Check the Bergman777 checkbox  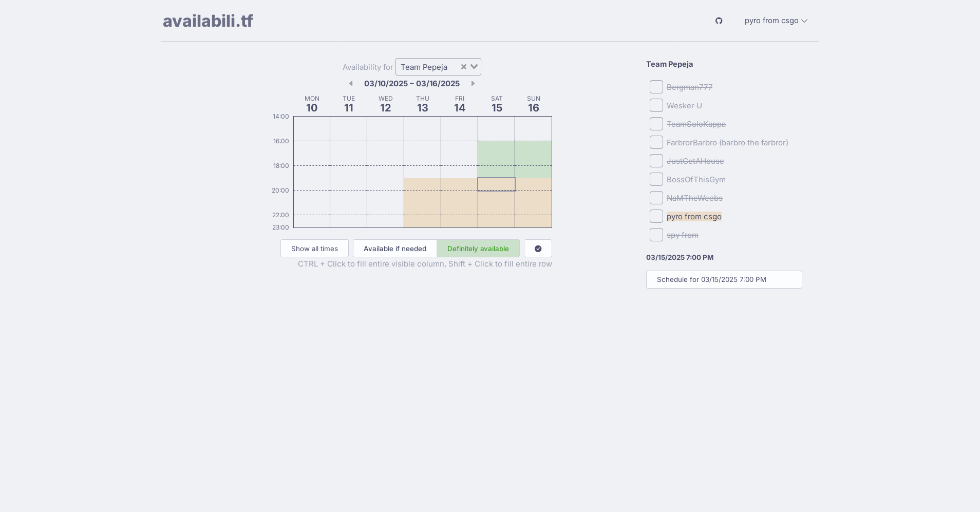[656, 87]
